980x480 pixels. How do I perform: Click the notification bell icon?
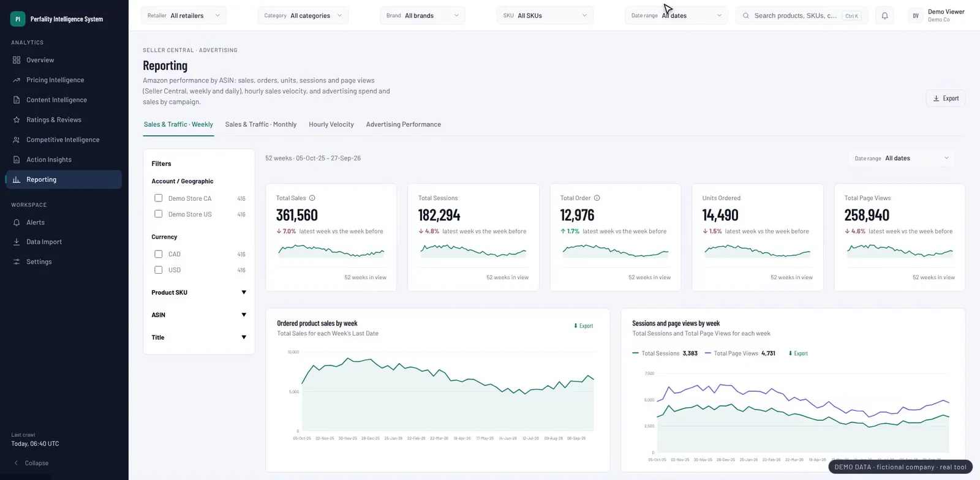(884, 16)
